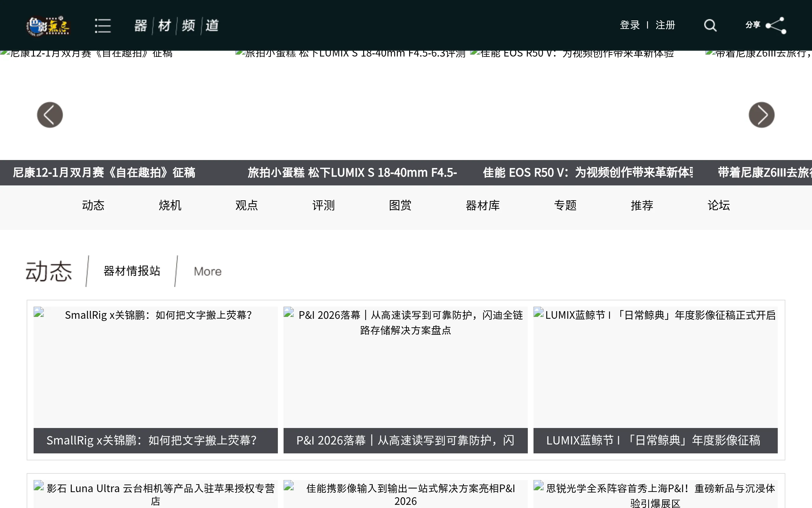Image resolution: width=812 pixels, height=508 pixels.
Task: Open the 专题 navigation tab
Action: coord(565,205)
